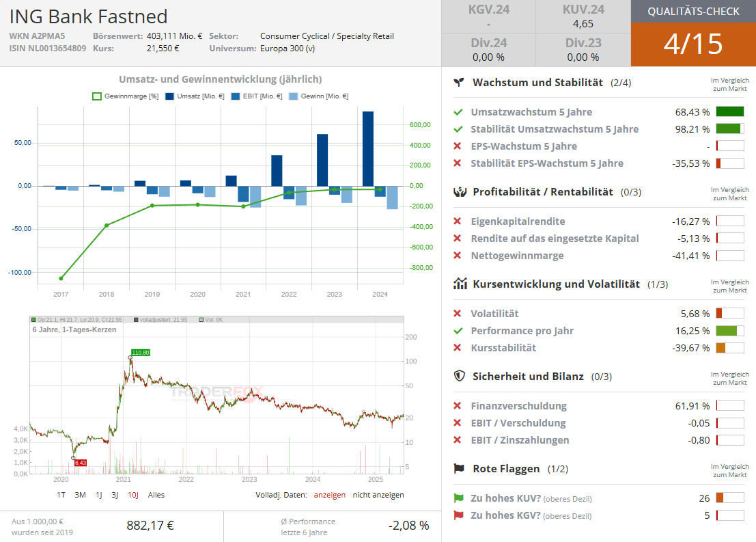756x542 pixels.
Task: Click the hands icon beside Profitabilität / Rentabilität
Action: pos(460,192)
